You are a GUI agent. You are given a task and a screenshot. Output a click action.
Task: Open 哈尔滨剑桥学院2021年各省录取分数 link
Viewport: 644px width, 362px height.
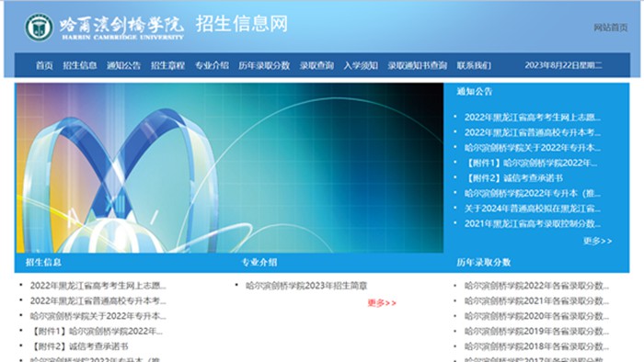536,301
